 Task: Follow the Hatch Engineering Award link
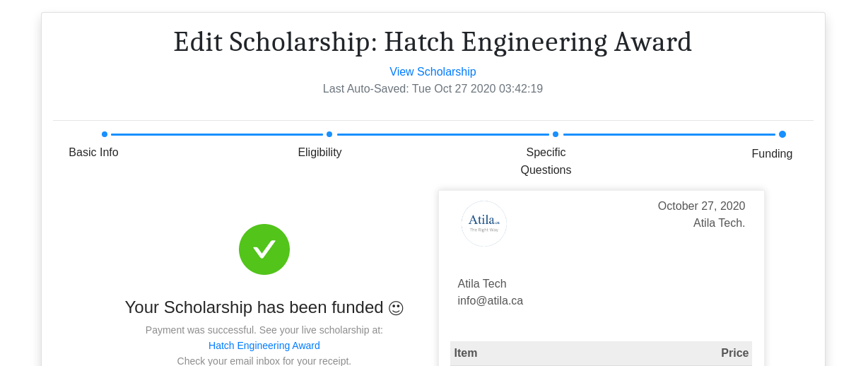pos(264,346)
